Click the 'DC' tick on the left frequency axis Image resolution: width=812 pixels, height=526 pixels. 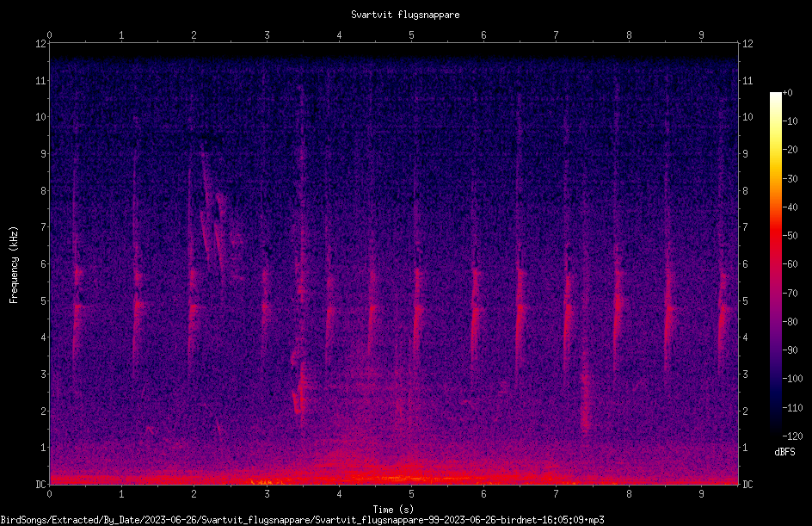pos(41,485)
